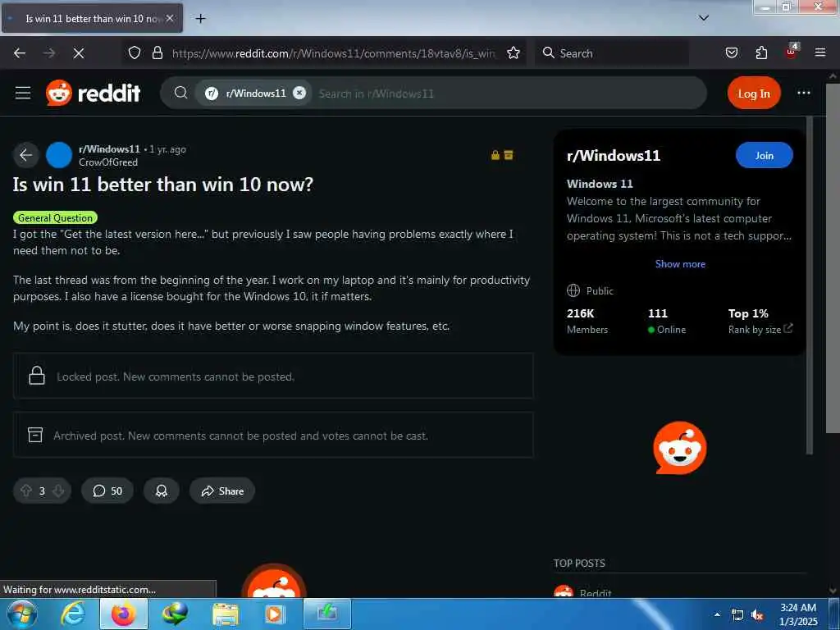Open the media player taskbar icon
The width and height of the screenshot is (840, 630).
(274, 614)
